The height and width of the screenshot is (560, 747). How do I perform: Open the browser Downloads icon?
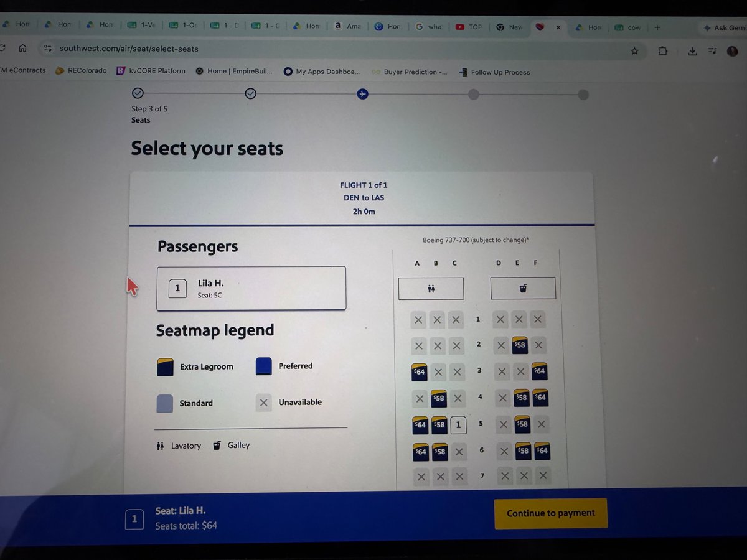click(x=692, y=51)
